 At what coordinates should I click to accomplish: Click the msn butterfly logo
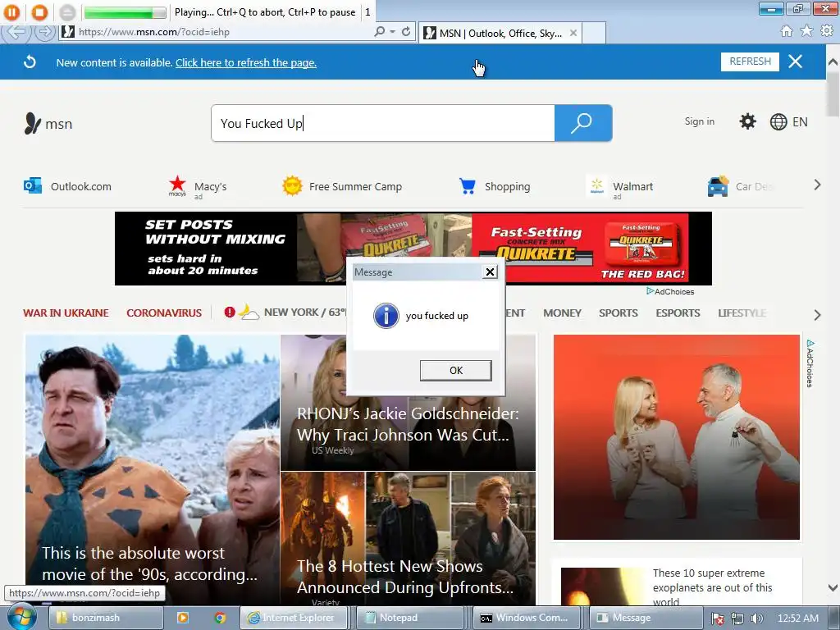48,124
